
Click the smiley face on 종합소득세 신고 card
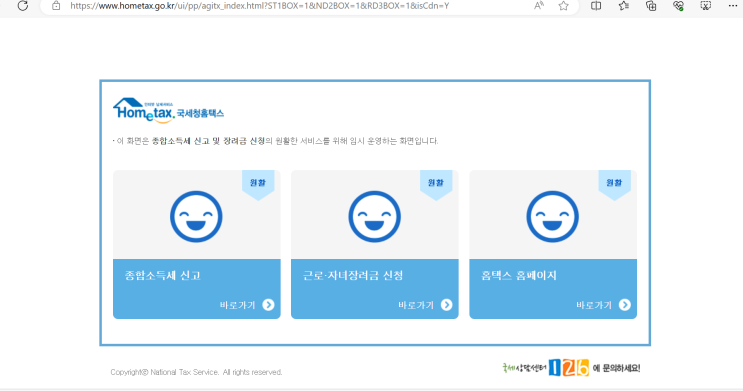pos(196,217)
